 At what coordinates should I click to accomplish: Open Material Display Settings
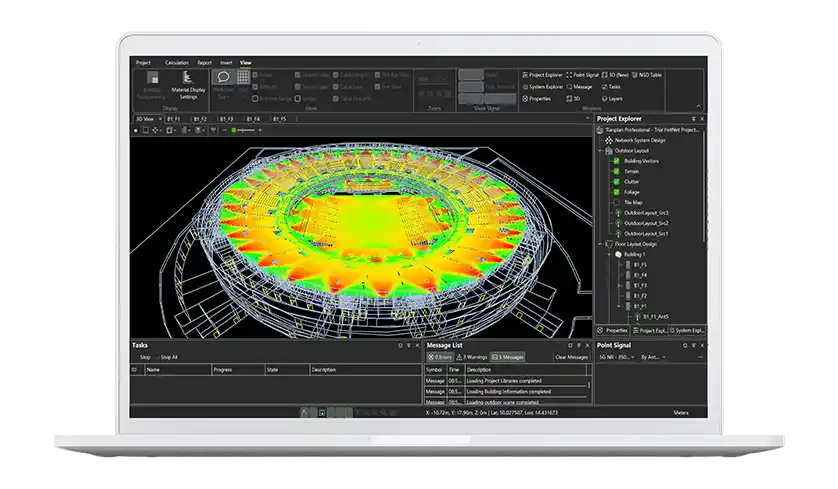click(188, 85)
